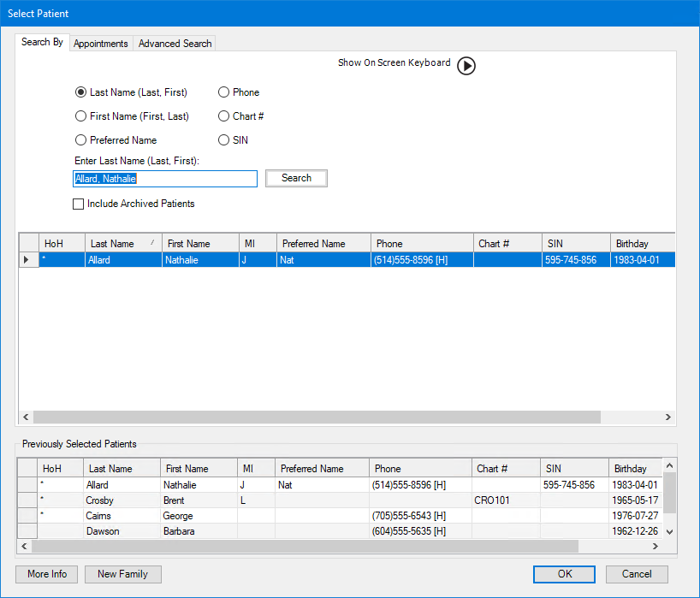700x598 pixels.
Task: Sort search results by Last Name header
Action: coord(123,244)
